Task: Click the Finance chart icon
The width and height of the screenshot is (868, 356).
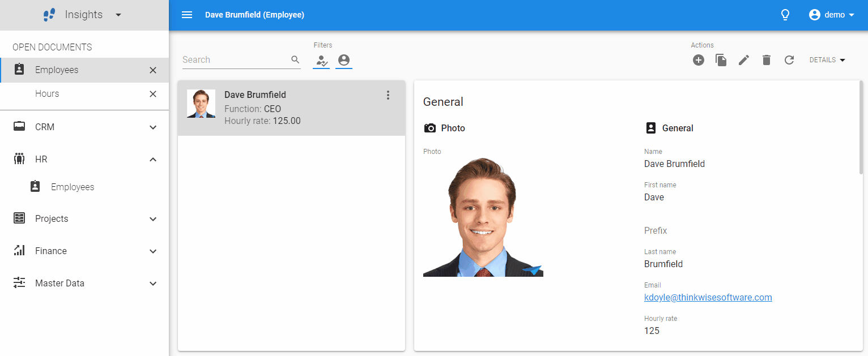Action: [x=19, y=250]
